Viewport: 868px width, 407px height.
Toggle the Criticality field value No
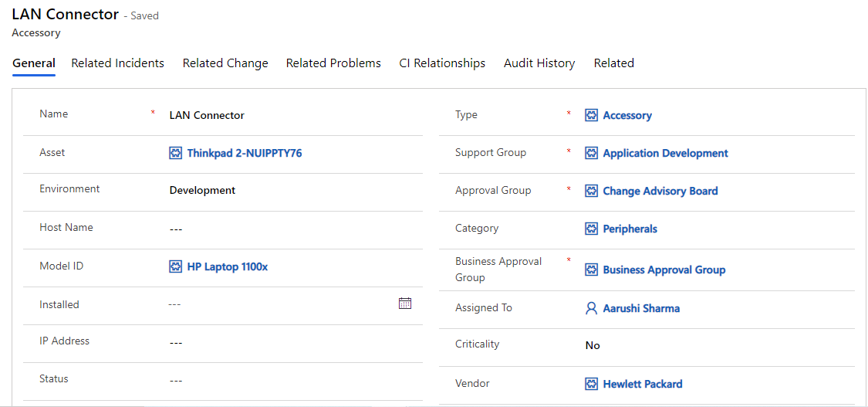(593, 345)
